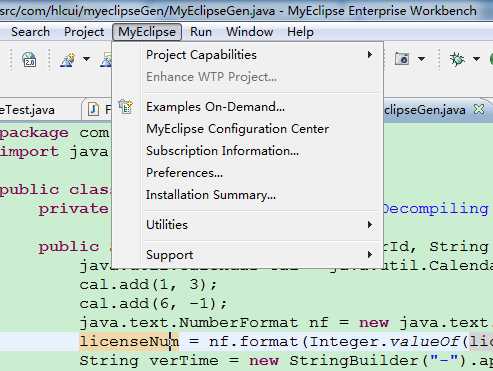Click 'java.text.NumberFormat nf' in code
The image size is (493, 371).
pyautogui.click(x=204, y=323)
